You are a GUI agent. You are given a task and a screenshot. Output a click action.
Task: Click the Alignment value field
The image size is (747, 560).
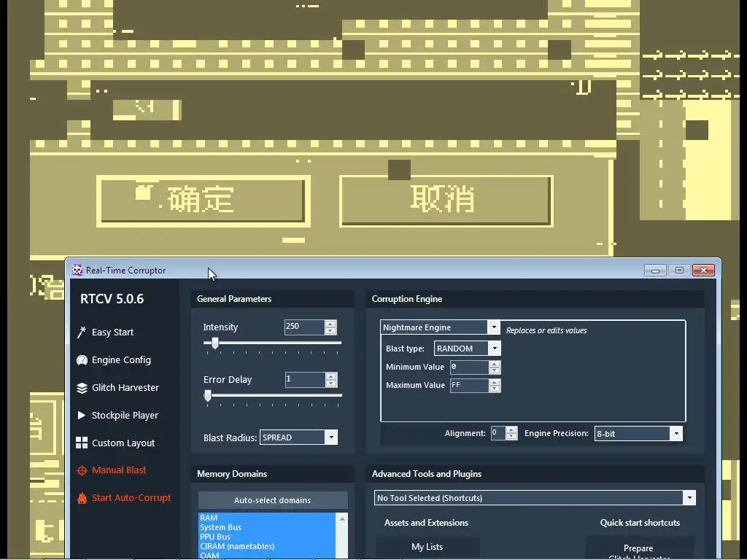(498, 433)
